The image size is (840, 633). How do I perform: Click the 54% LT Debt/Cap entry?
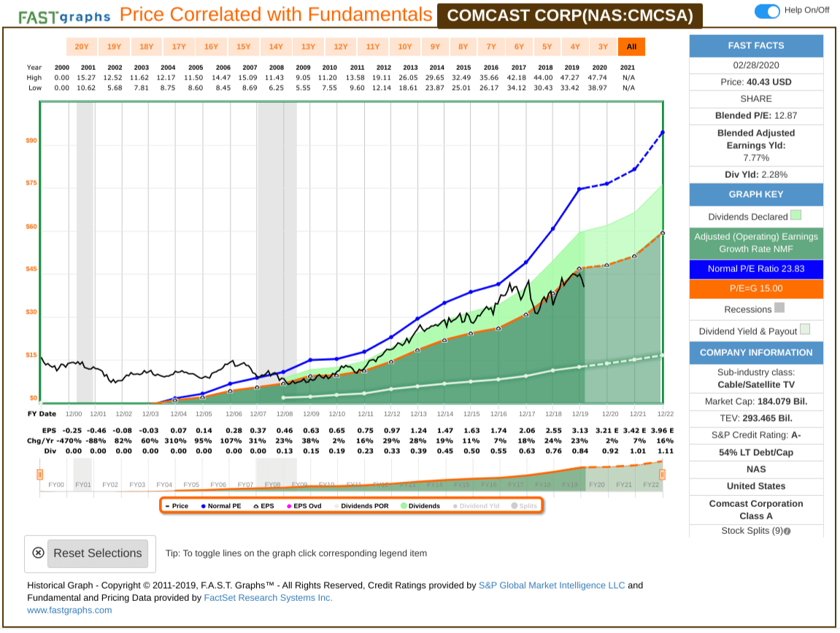[x=756, y=453]
